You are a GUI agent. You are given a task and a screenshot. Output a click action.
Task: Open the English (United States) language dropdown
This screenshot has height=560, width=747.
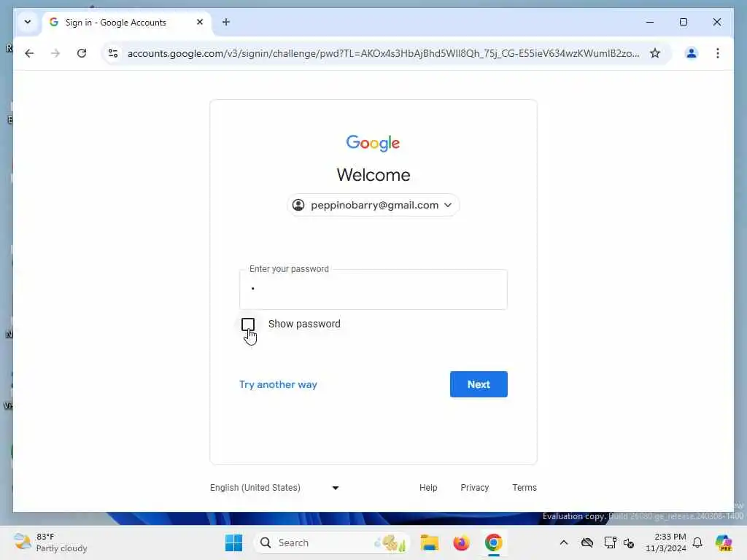[x=274, y=488]
